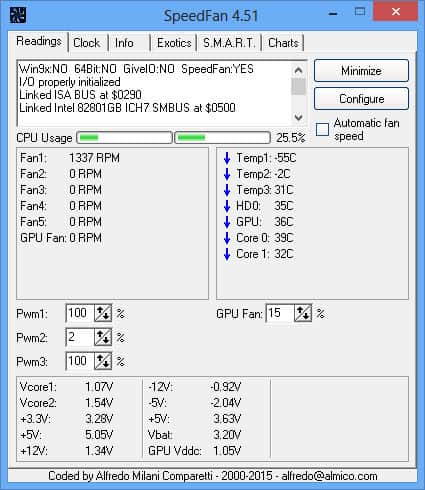Click the Temp1 down arrow indicator
425x490 pixels.
point(227,158)
